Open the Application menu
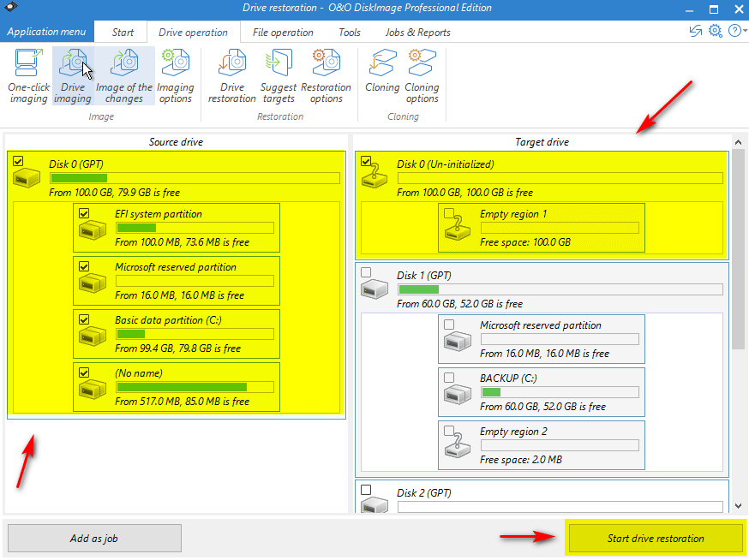749x560 pixels. pos(46,32)
